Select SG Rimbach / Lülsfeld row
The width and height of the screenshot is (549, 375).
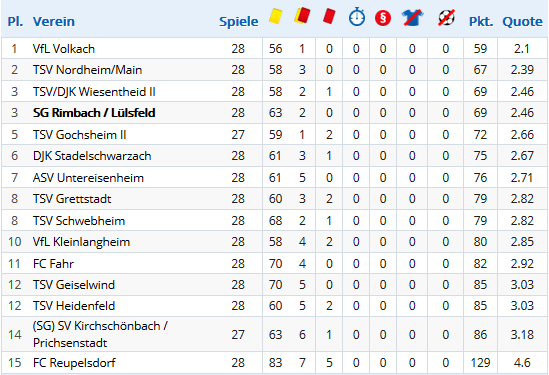pos(274,113)
